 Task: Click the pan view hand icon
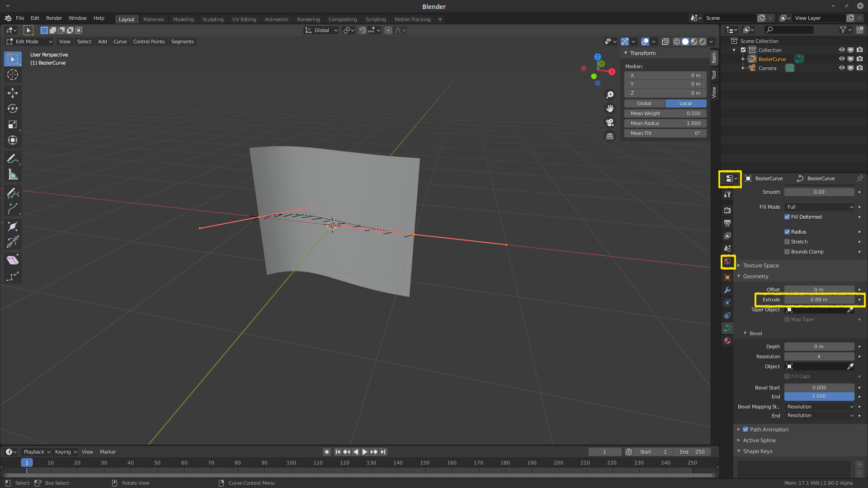coord(610,108)
